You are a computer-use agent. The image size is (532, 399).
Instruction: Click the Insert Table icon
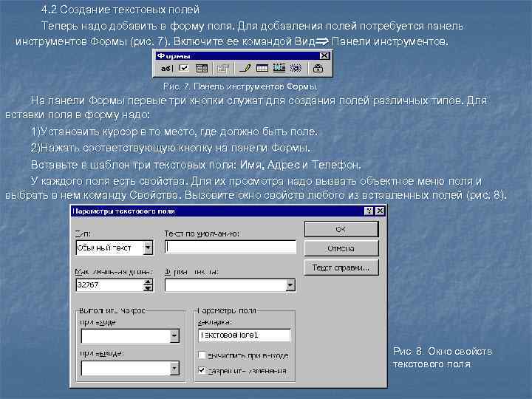point(262,69)
